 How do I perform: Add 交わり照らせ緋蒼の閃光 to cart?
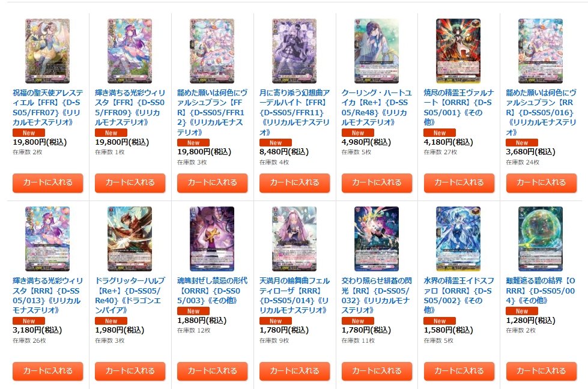click(377, 371)
